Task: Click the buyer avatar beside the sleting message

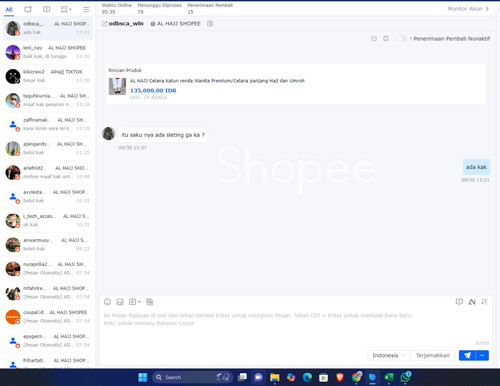Action: pos(108,134)
